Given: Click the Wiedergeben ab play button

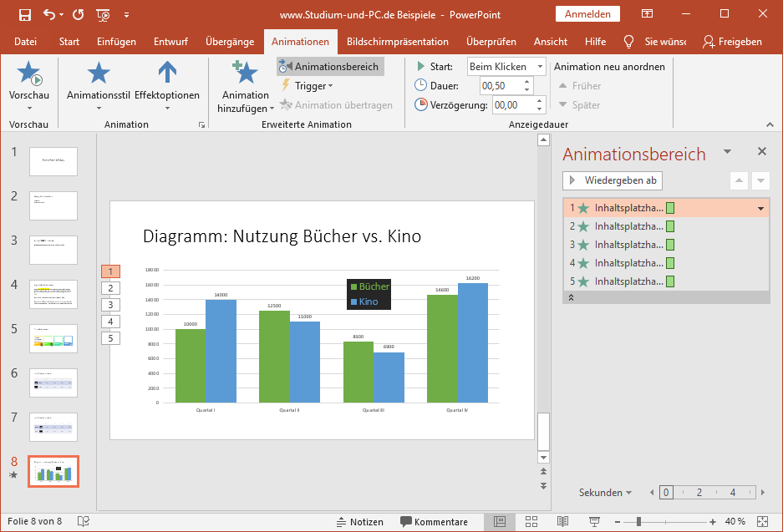Looking at the screenshot, I should coord(613,180).
